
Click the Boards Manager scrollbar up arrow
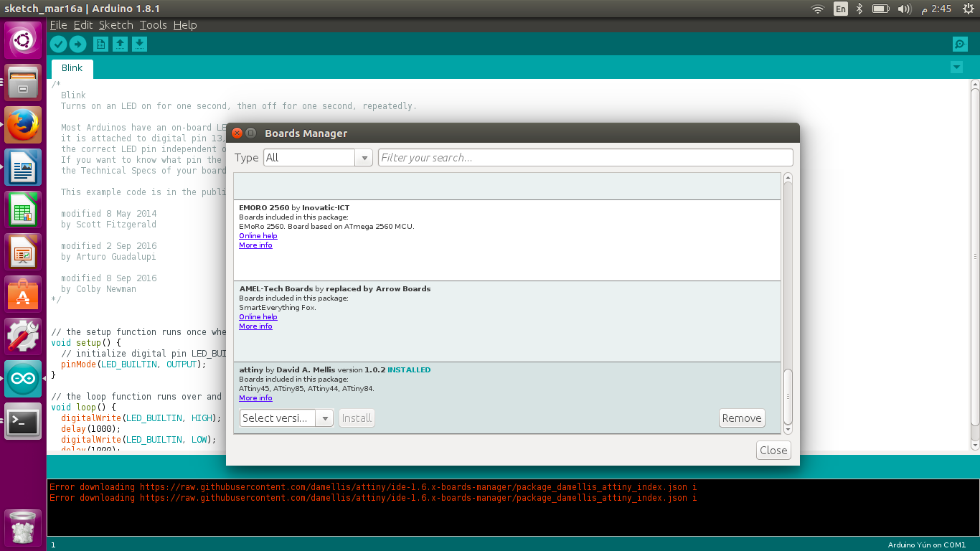[788, 178]
